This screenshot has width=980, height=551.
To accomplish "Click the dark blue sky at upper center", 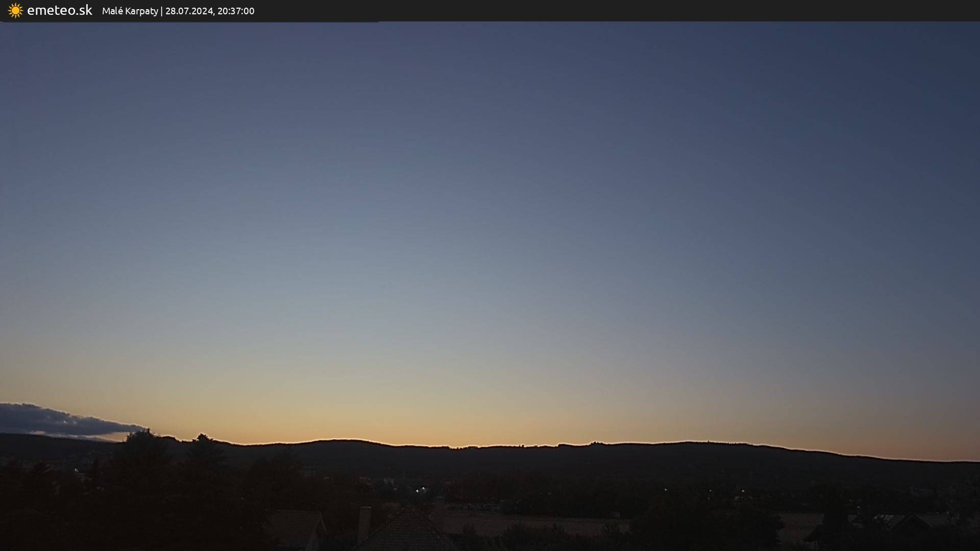I will [490, 77].
